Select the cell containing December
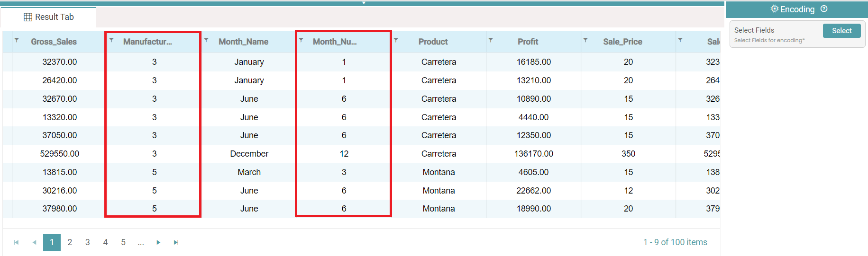The width and height of the screenshot is (868, 256). click(x=249, y=154)
